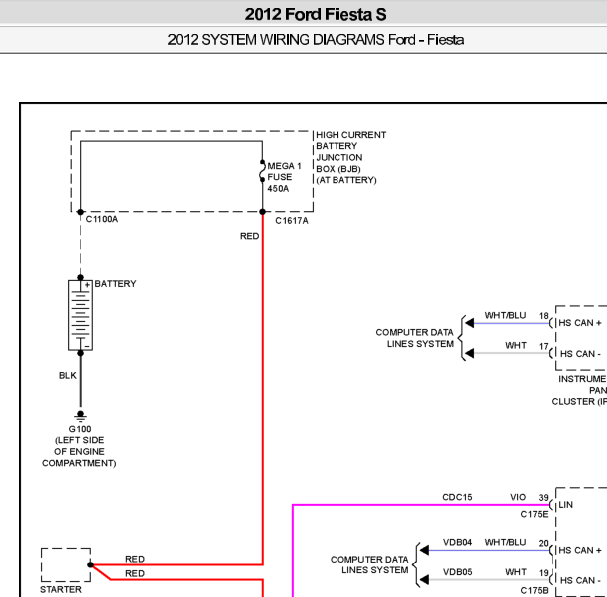The image size is (607, 597).
Task: Click the 'HS CAN -' label at pin 17
Action: click(x=580, y=354)
